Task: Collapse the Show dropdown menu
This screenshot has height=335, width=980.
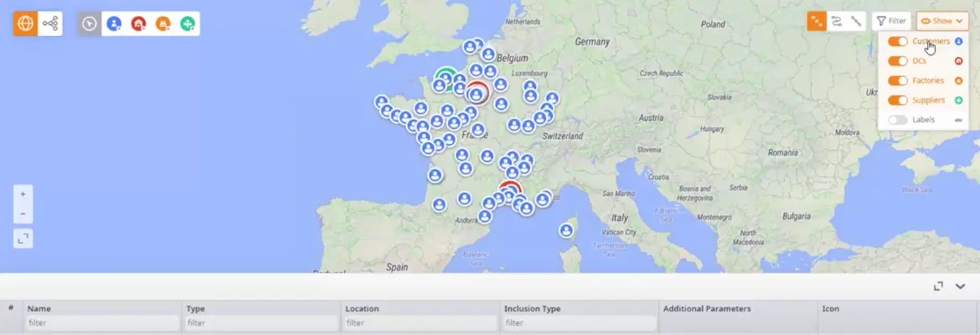Action: pos(942,21)
